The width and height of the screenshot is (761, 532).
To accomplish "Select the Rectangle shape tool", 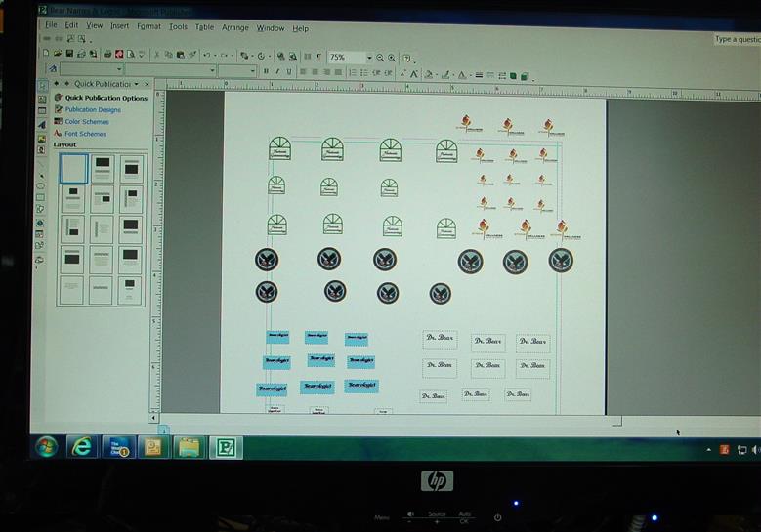I will [40, 197].
